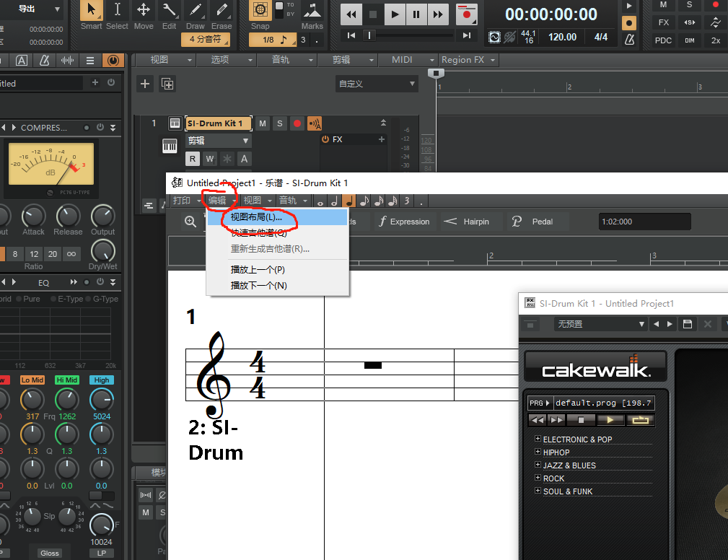Click the staff view zoom magnifier

coord(190,222)
